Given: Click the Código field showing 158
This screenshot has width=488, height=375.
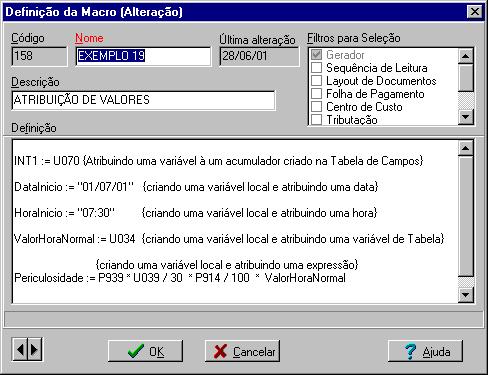Looking at the screenshot, I should pyautogui.click(x=39, y=56).
